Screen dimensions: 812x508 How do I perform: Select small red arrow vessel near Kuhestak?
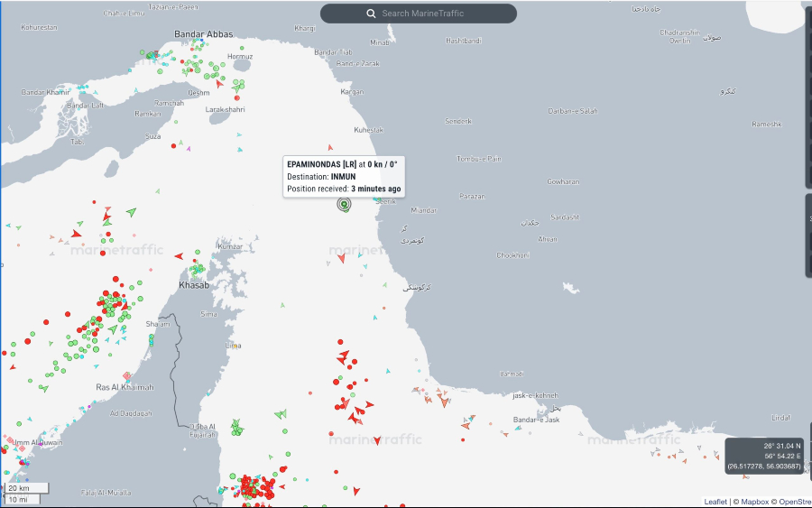[x=330, y=148]
